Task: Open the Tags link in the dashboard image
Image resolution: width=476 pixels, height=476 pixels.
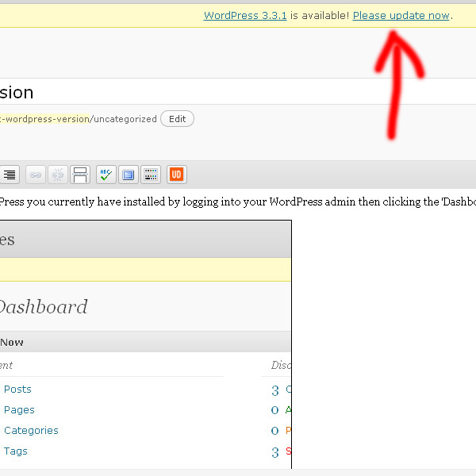Action: click(16, 451)
